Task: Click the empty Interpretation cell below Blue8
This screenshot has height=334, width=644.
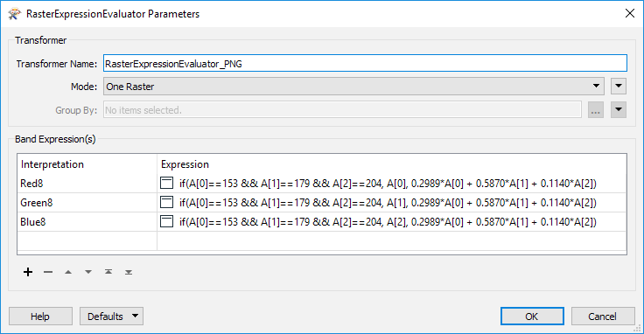Action: pos(87,240)
